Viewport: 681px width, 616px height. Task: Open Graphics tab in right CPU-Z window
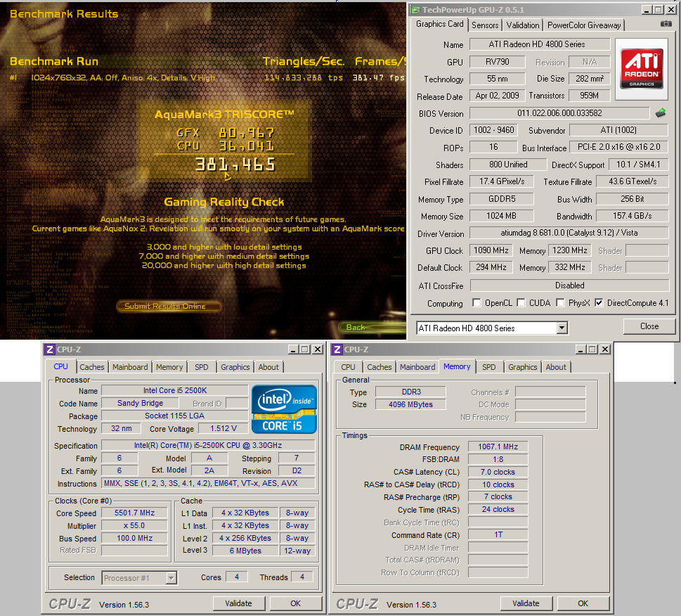[x=522, y=367]
